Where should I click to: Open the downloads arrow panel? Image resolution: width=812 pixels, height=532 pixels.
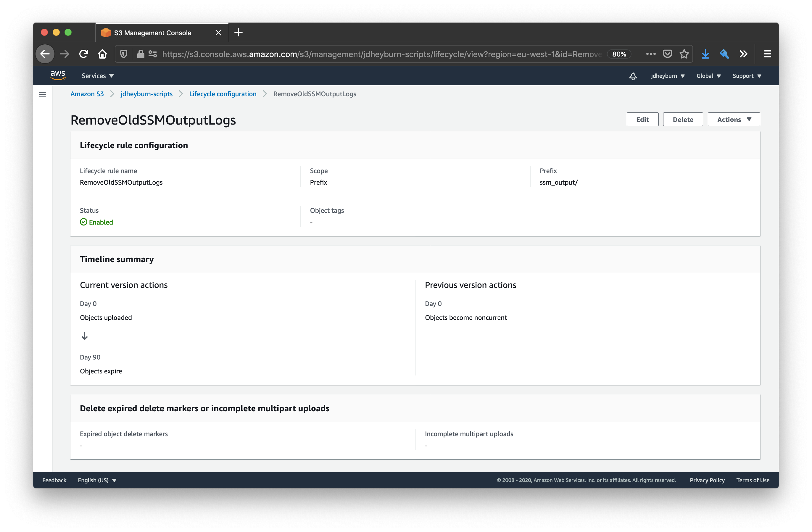coord(705,54)
